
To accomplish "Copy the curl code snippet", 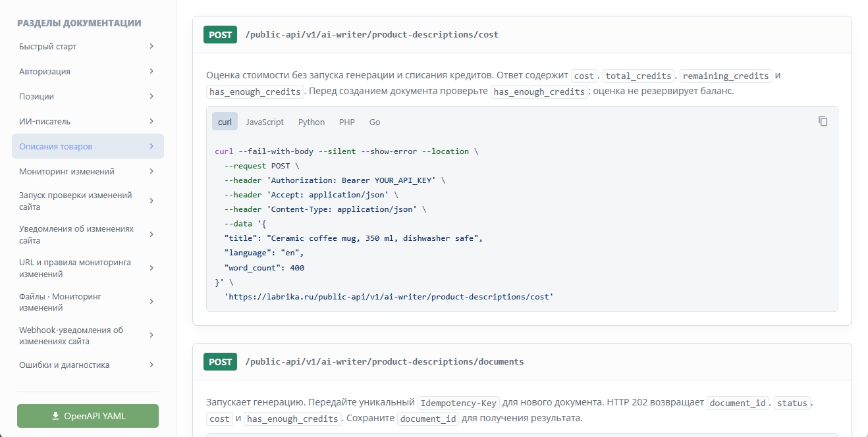I will (x=823, y=121).
